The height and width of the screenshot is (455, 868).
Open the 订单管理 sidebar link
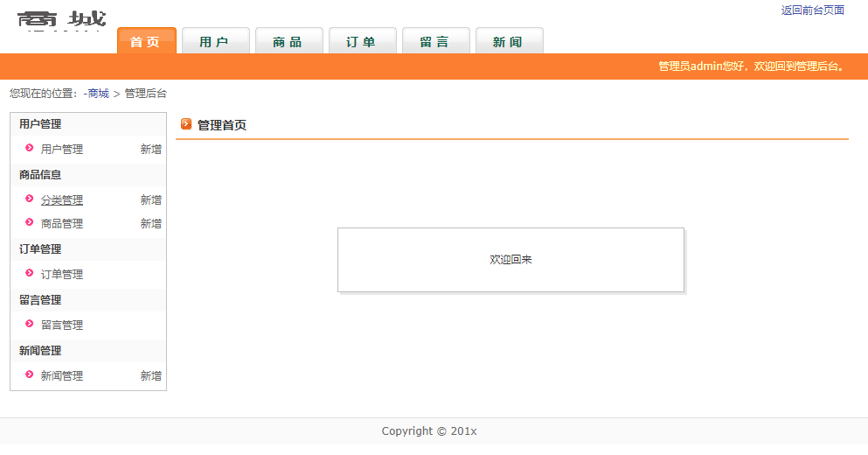click(x=62, y=275)
